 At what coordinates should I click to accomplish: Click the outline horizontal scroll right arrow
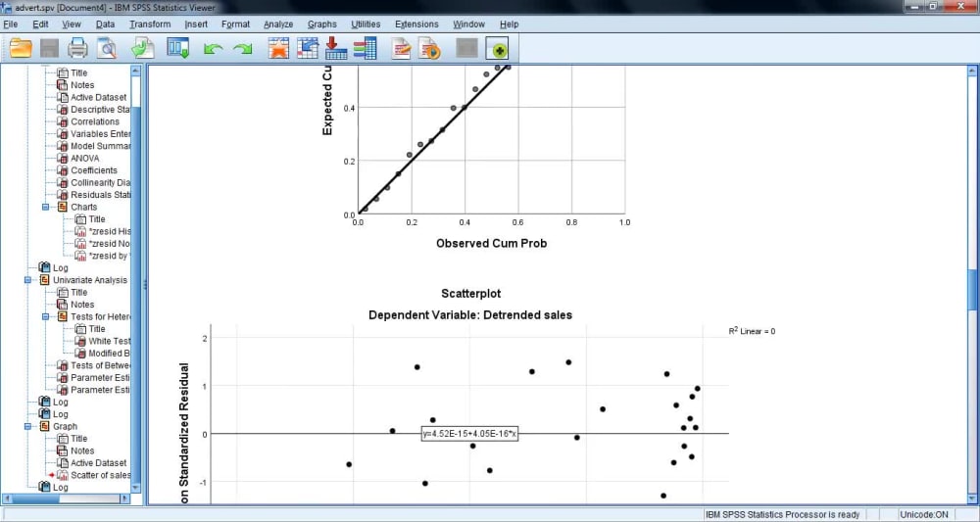click(124, 498)
